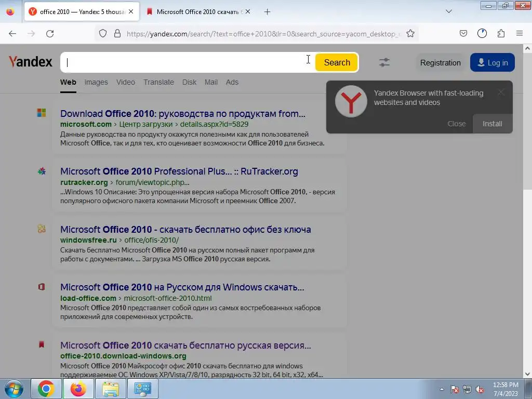The height and width of the screenshot is (399, 532).
Task: Click the windowsfree.ru green URL
Action: click(x=88, y=240)
